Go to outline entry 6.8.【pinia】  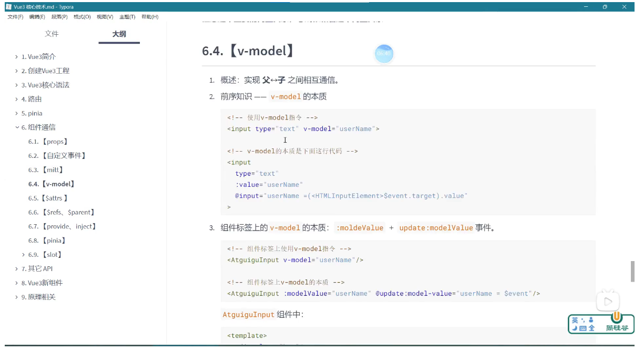pos(47,241)
